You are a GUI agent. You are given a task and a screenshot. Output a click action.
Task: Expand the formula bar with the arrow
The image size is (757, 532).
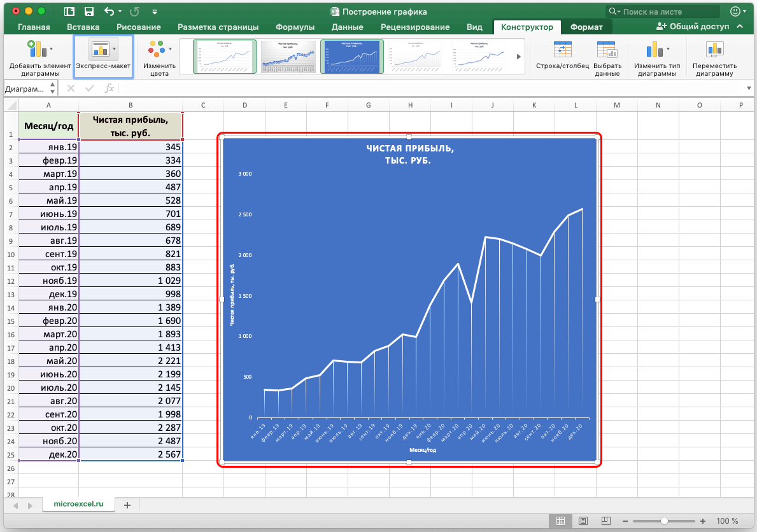(749, 88)
